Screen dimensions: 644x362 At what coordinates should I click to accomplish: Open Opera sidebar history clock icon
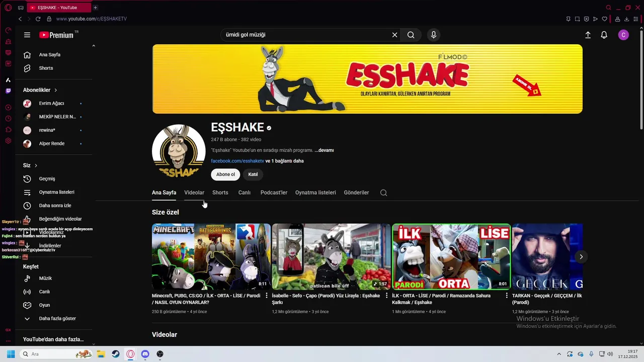8,119
